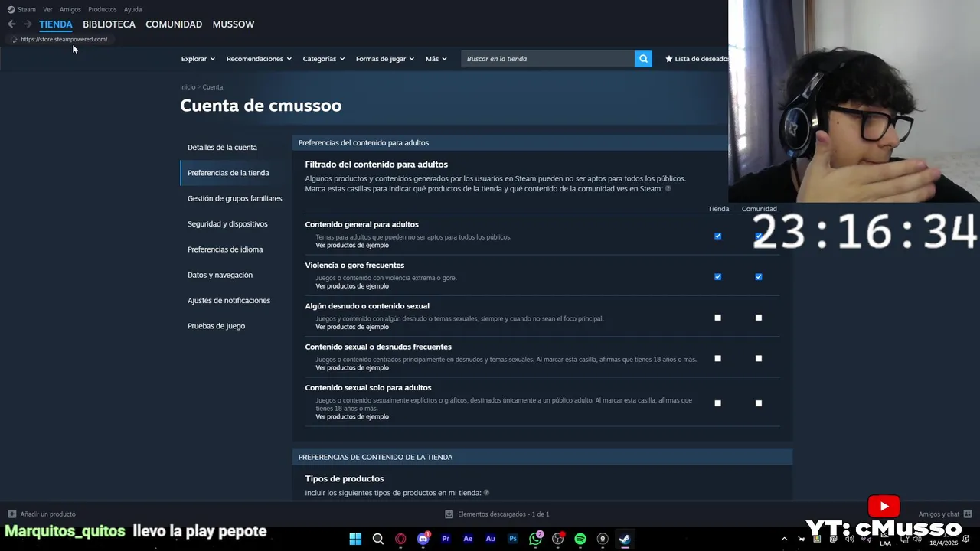Launch Photoshop from the taskbar
The image size is (980, 551).
point(513,539)
